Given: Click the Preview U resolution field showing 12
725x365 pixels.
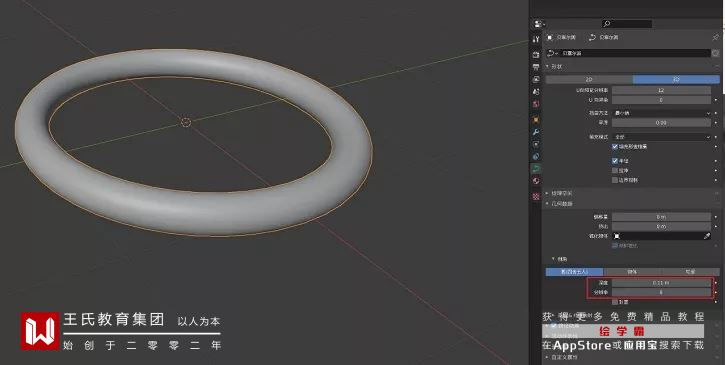Looking at the screenshot, I should pyautogui.click(x=662, y=90).
